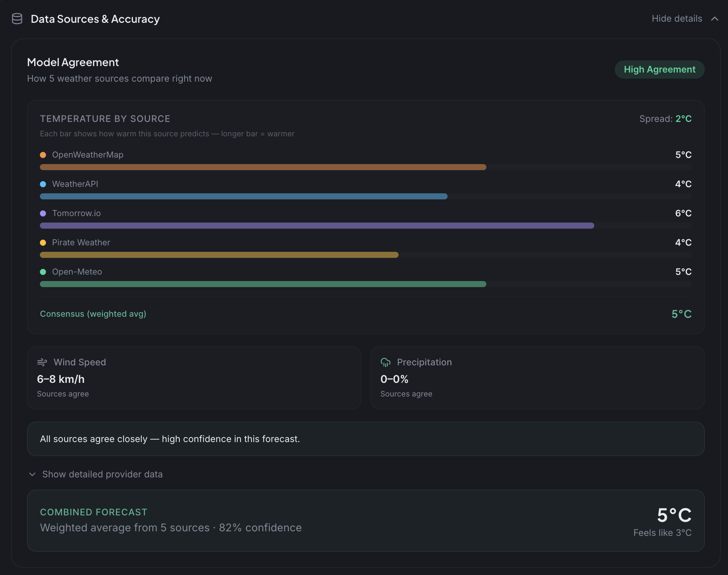Click the orange OpenWeatherMap dot

43,155
